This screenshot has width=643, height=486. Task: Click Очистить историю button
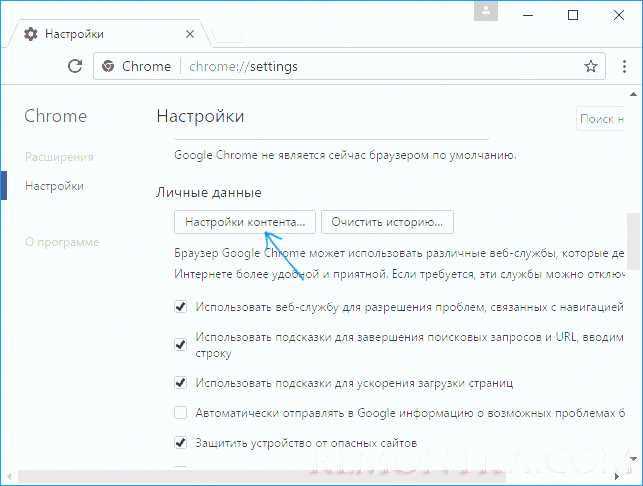[x=387, y=222]
